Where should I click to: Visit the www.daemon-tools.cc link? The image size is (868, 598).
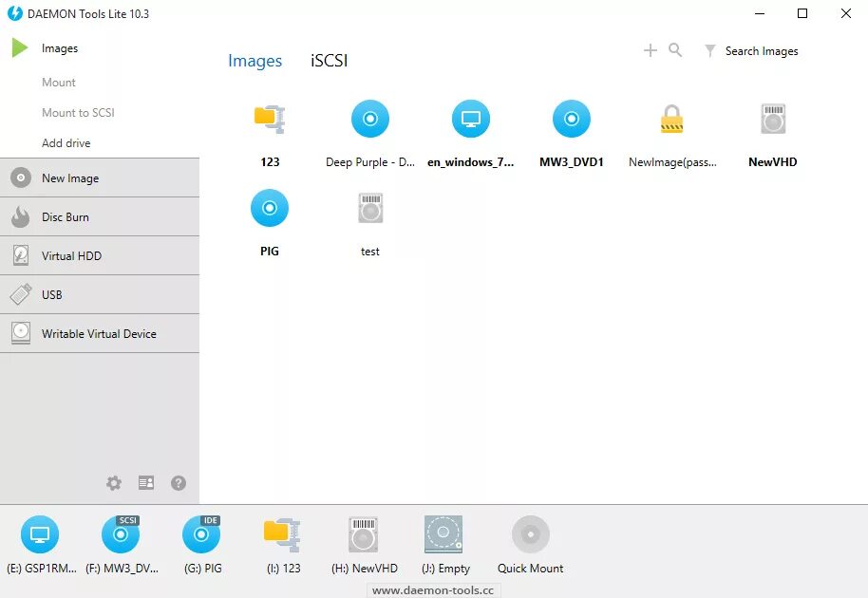coord(434,589)
